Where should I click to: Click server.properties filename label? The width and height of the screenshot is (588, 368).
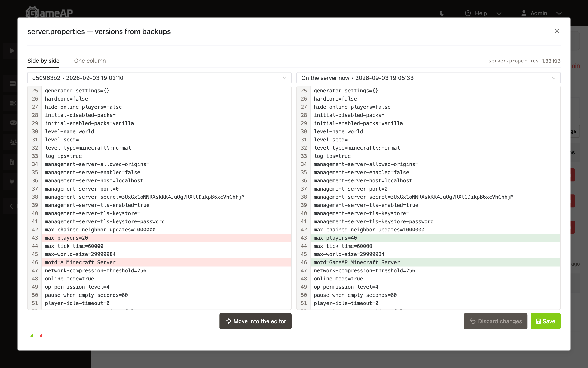click(x=513, y=61)
